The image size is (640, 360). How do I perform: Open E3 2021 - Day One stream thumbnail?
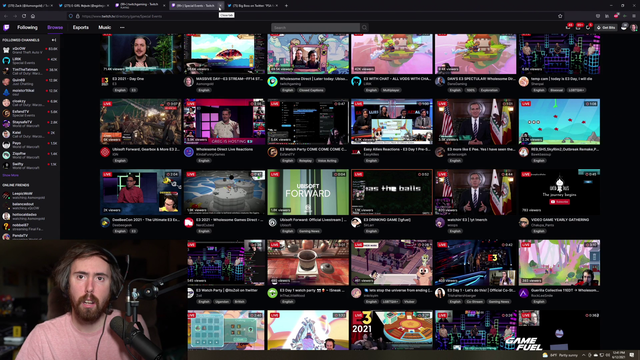141,53
